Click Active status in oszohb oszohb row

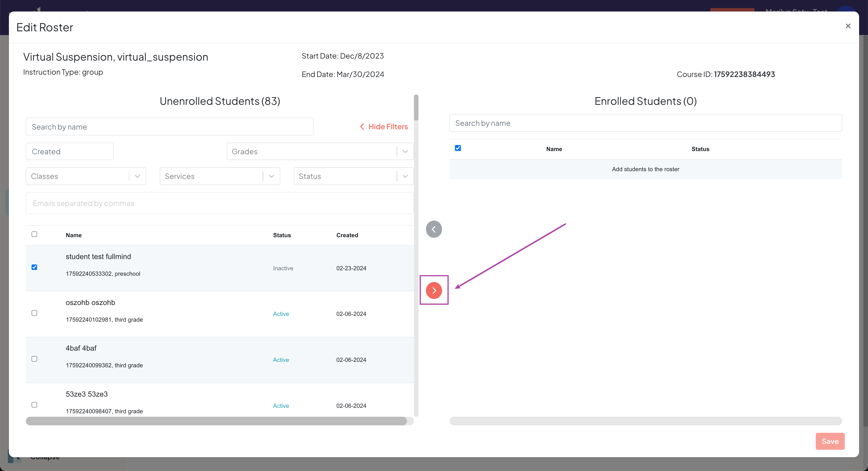point(281,314)
